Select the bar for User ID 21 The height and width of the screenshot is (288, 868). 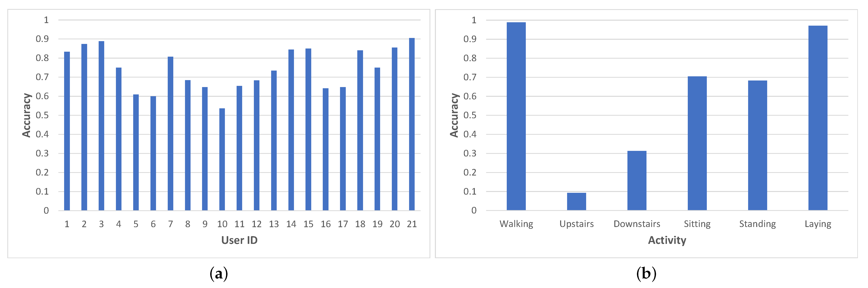point(412,124)
